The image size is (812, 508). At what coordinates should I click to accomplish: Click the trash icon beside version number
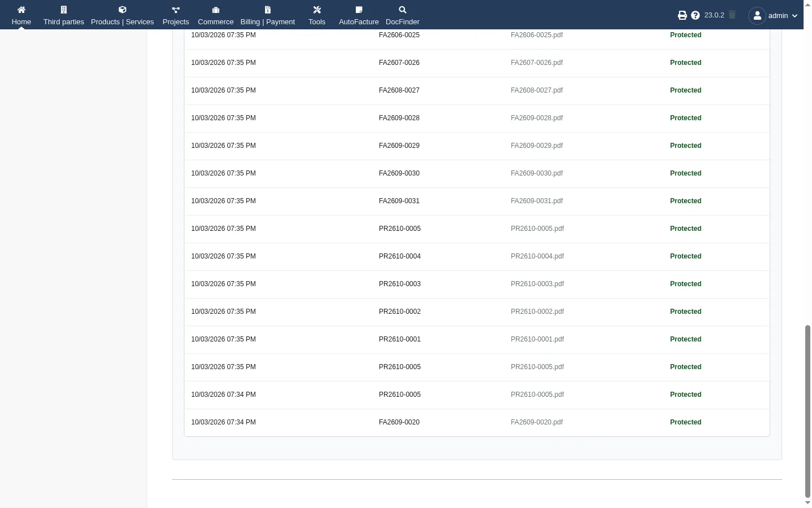(732, 15)
